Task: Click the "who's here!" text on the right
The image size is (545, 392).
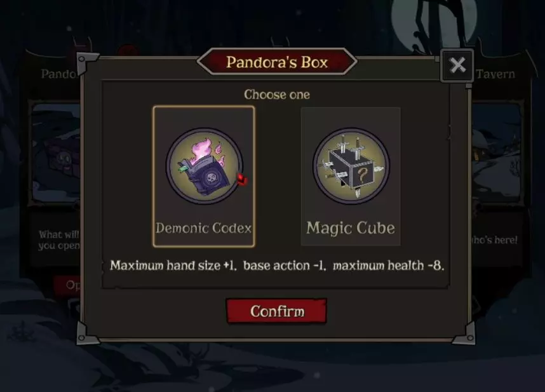Action: tap(494, 240)
